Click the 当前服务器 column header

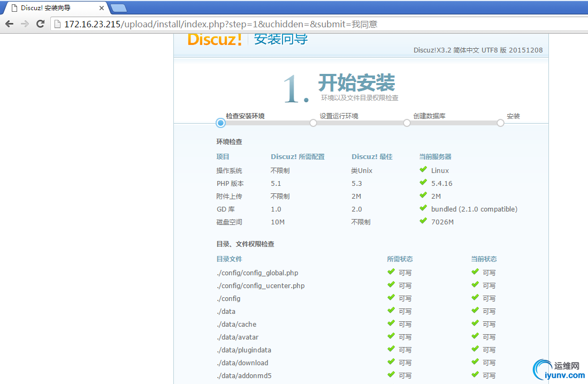click(436, 157)
